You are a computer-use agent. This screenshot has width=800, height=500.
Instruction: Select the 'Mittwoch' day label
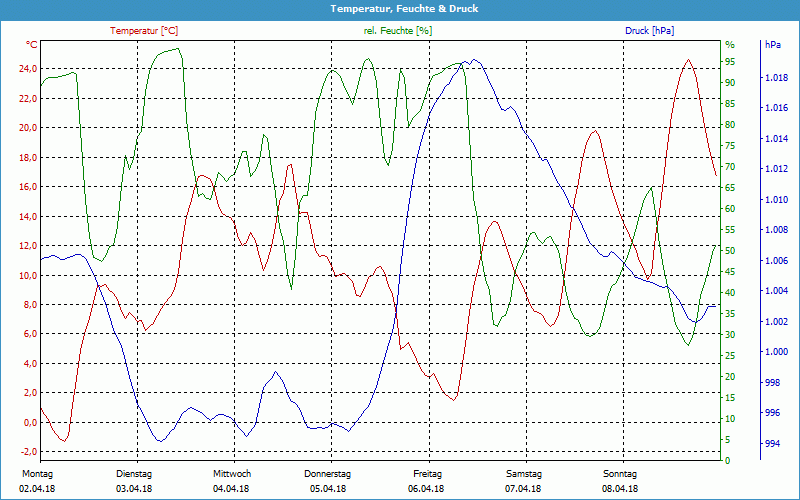coord(232,474)
